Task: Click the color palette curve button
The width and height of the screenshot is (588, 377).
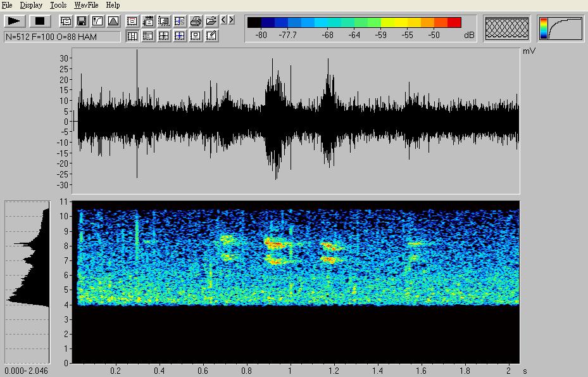Action: click(561, 29)
